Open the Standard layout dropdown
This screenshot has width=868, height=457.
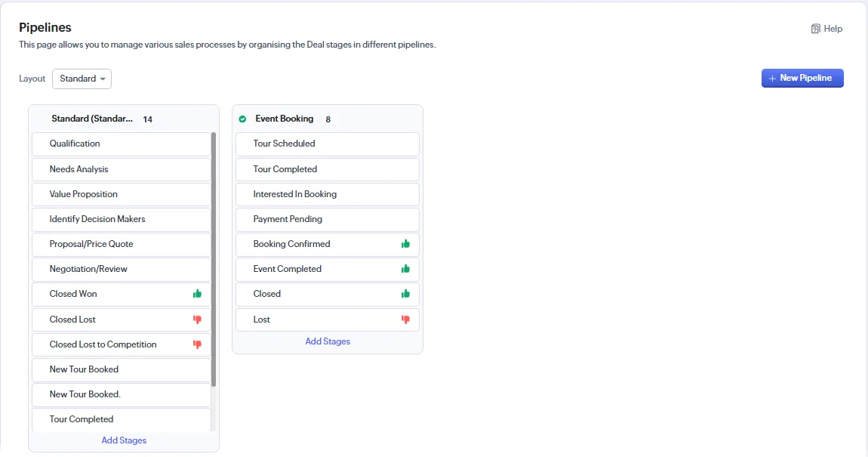(82, 79)
